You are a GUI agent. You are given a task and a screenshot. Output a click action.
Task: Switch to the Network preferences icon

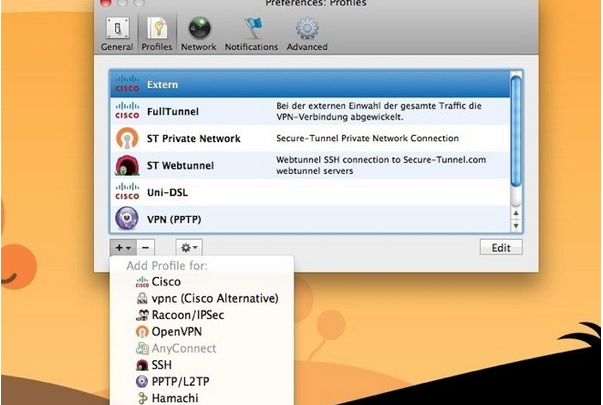click(198, 31)
